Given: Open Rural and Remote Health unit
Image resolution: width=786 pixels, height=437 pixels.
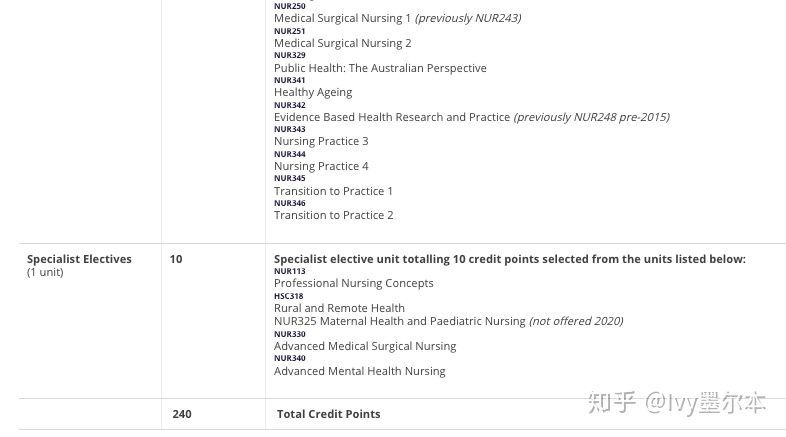Looking at the screenshot, I should 339,308.
